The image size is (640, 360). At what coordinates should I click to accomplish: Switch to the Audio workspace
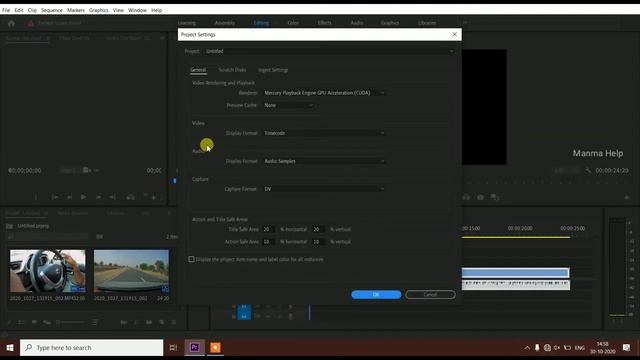tap(357, 23)
